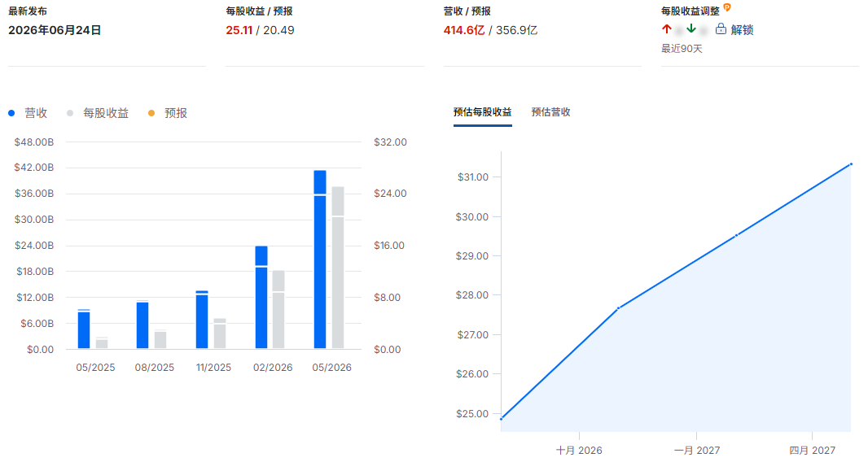
Task: Toggle the 每股收益 legend grey dot
Action: (x=70, y=113)
